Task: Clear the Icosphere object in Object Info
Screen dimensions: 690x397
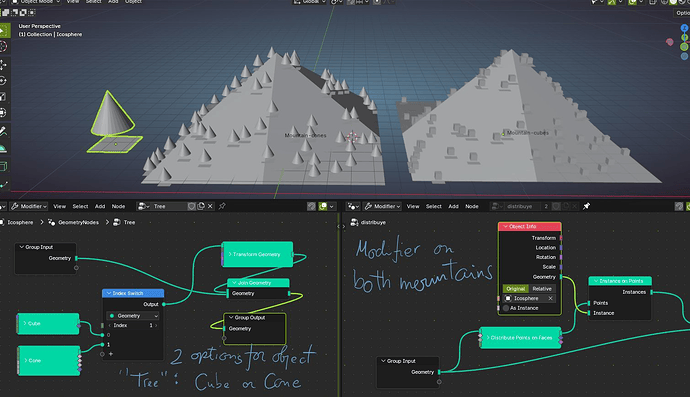Action: pyautogui.click(x=550, y=298)
